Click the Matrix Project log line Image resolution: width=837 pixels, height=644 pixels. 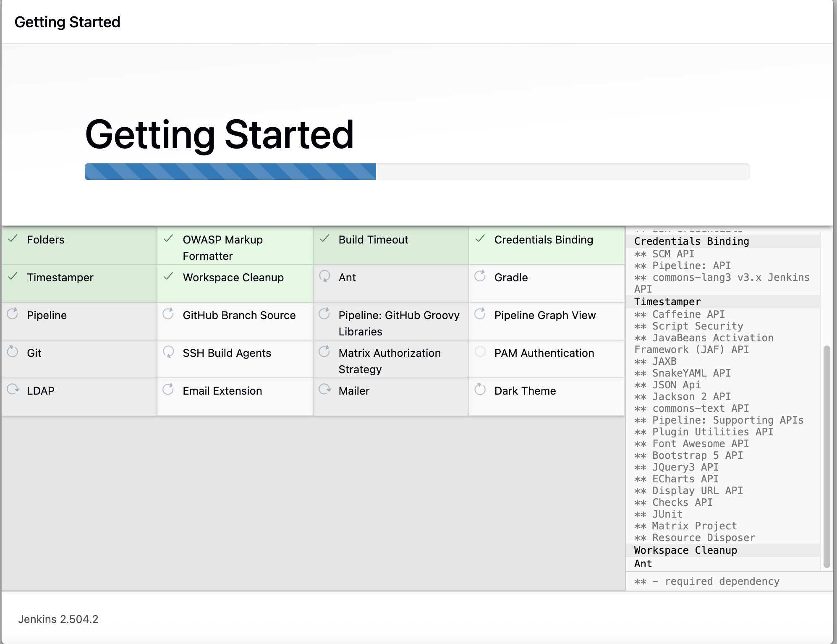click(x=685, y=526)
